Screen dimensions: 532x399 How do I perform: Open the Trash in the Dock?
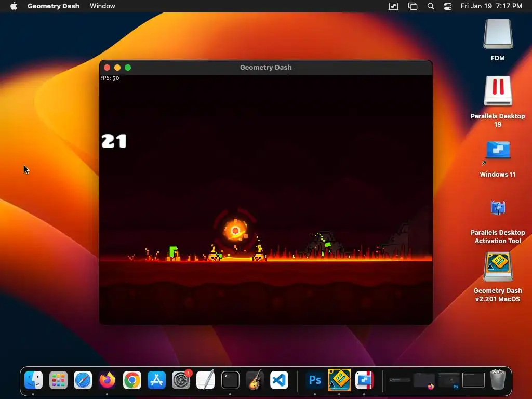click(498, 380)
